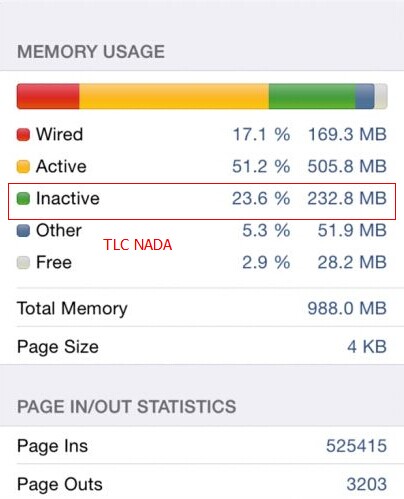Select the Total Memory row
The image size is (404, 499).
tap(202, 308)
